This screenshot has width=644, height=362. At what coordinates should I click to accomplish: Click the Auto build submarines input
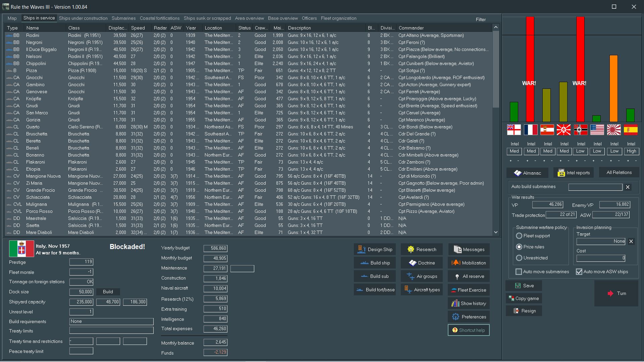[595, 187]
